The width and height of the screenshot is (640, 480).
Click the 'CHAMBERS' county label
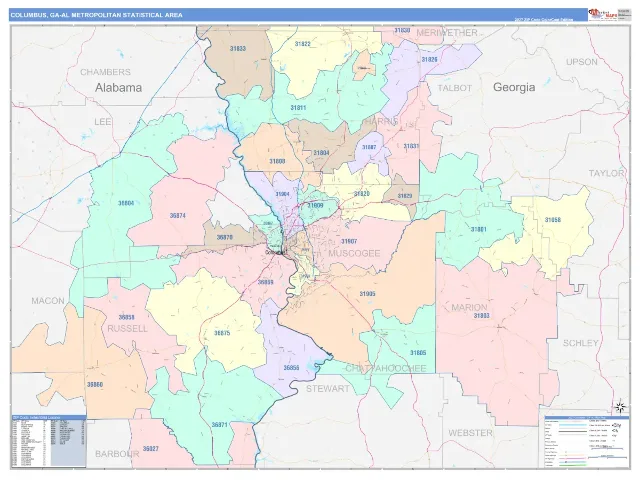pos(105,72)
